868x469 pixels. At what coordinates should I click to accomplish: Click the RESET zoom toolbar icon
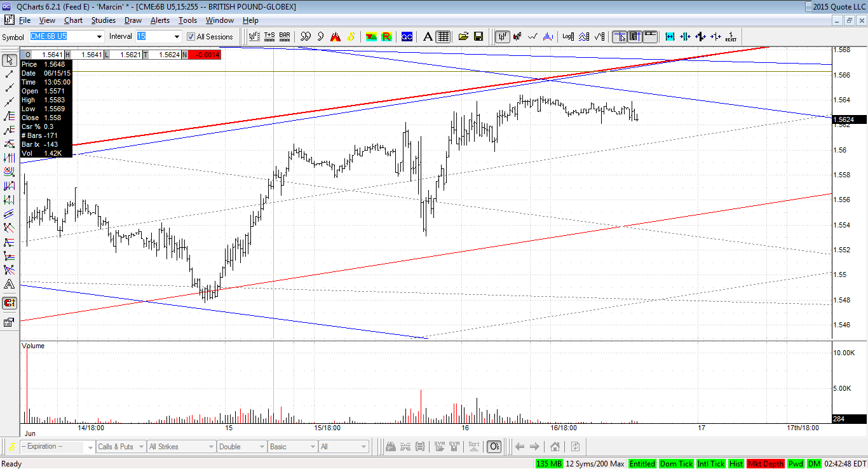pyautogui.click(x=731, y=36)
